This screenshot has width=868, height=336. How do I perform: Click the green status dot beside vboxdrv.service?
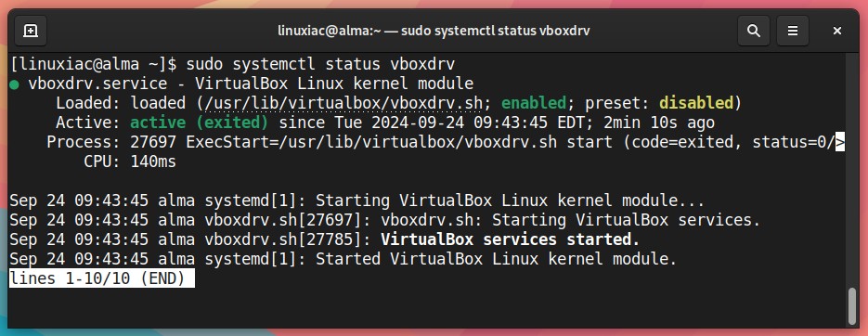point(15,84)
